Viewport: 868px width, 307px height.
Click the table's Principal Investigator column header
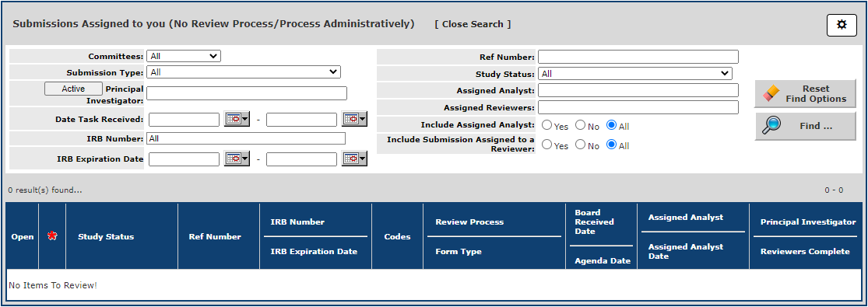808,222
